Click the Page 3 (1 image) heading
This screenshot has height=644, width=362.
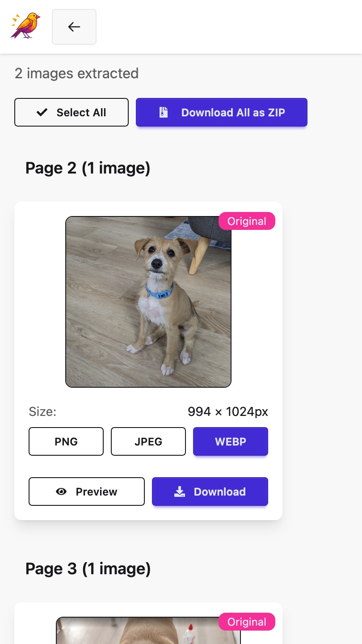click(88, 569)
